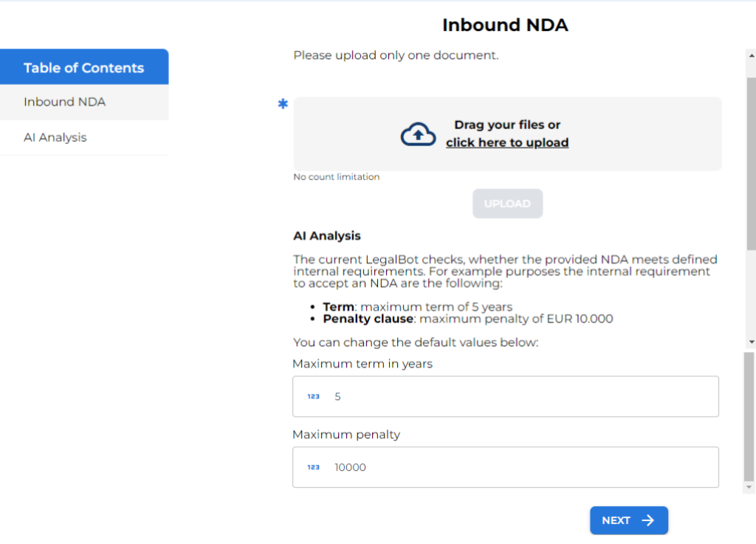The width and height of the screenshot is (756, 544).
Task: Click the 'Drag your files or' drop zone text
Action: [507, 125]
